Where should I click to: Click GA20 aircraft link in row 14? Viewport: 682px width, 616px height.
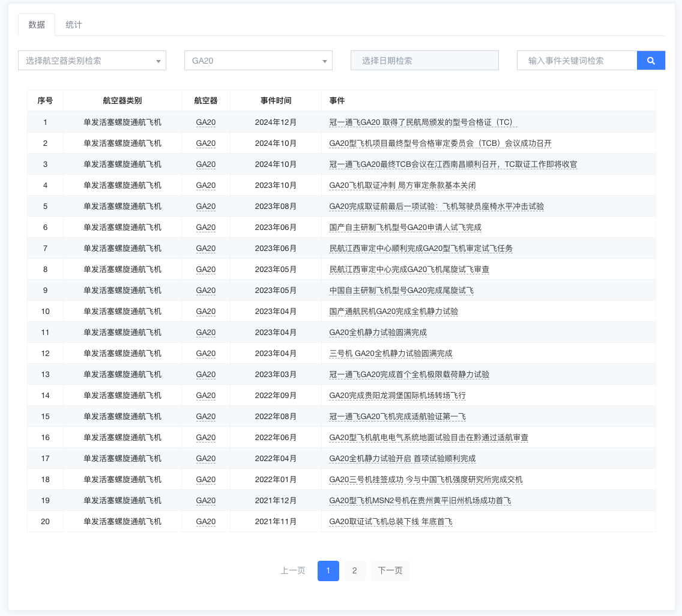coord(206,396)
